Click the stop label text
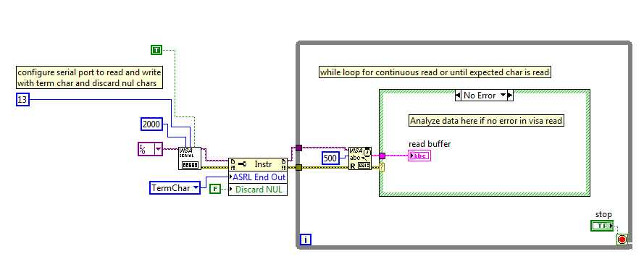Image resolution: width=644 pixels, height=267 pixels. pyautogui.click(x=603, y=214)
